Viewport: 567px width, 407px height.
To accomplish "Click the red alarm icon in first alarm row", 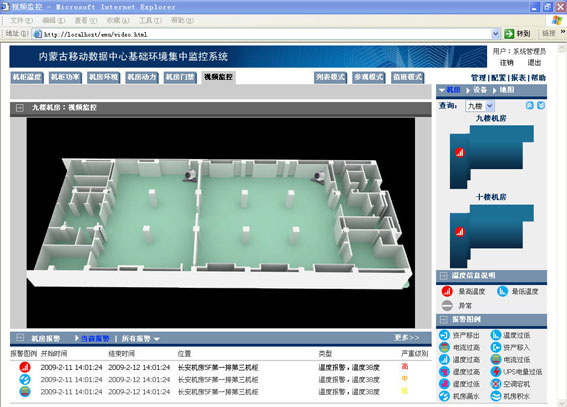I will (x=25, y=367).
